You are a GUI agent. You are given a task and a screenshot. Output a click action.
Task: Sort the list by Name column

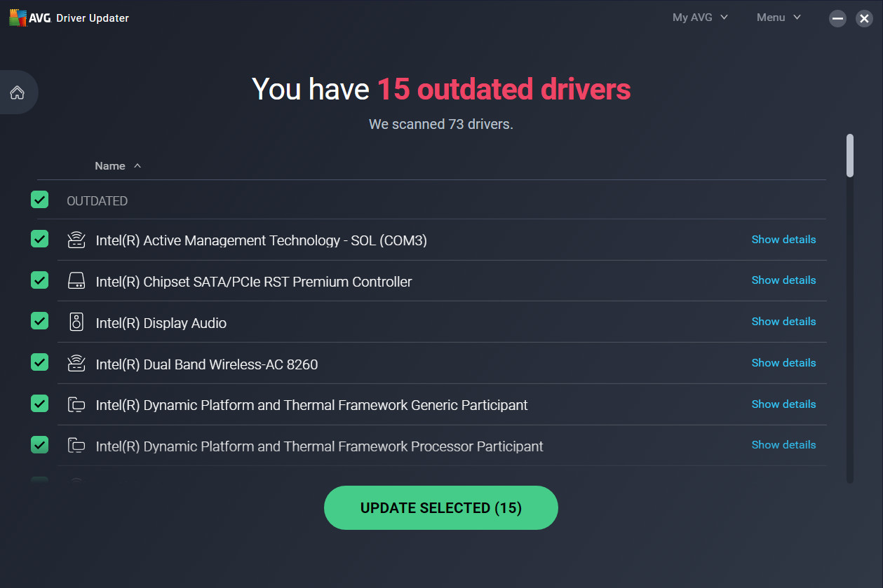pos(118,166)
